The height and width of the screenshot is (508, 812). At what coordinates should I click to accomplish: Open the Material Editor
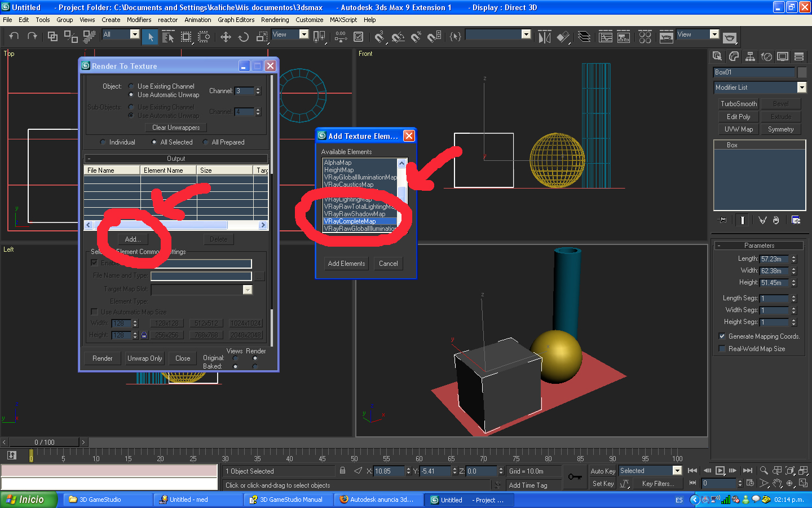point(645,37)
